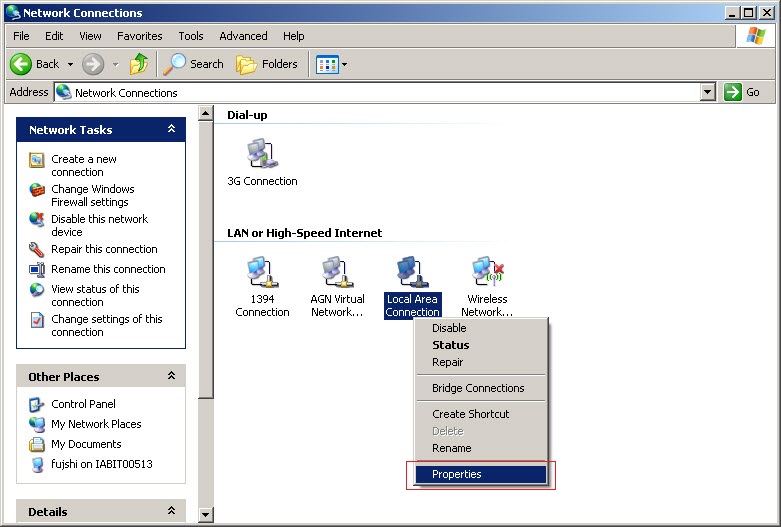Click the Disable this network device link

coord(99,225)
